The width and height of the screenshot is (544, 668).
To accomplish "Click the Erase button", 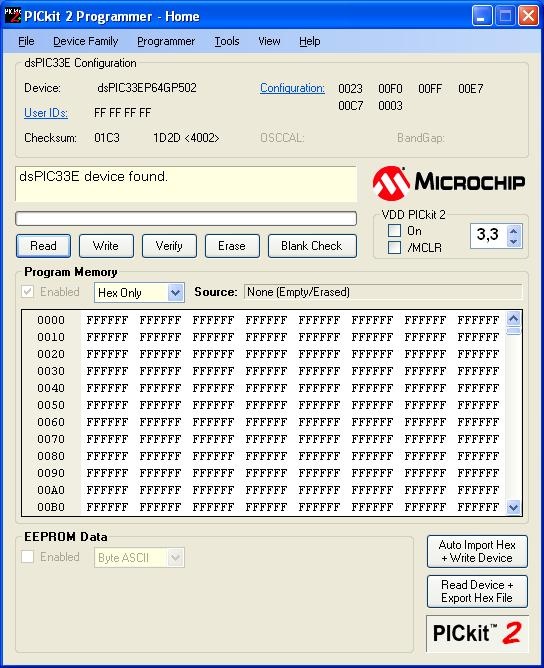I will (x=232, y=246).
